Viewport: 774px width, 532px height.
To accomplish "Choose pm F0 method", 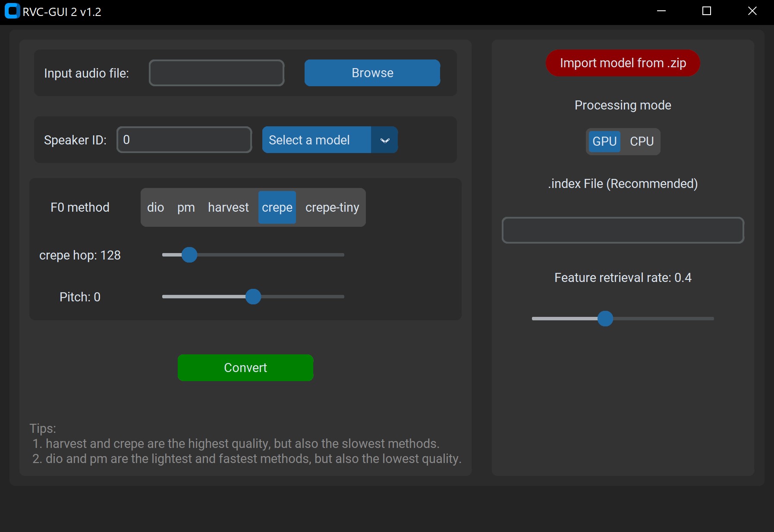I will tap(186, 207).
